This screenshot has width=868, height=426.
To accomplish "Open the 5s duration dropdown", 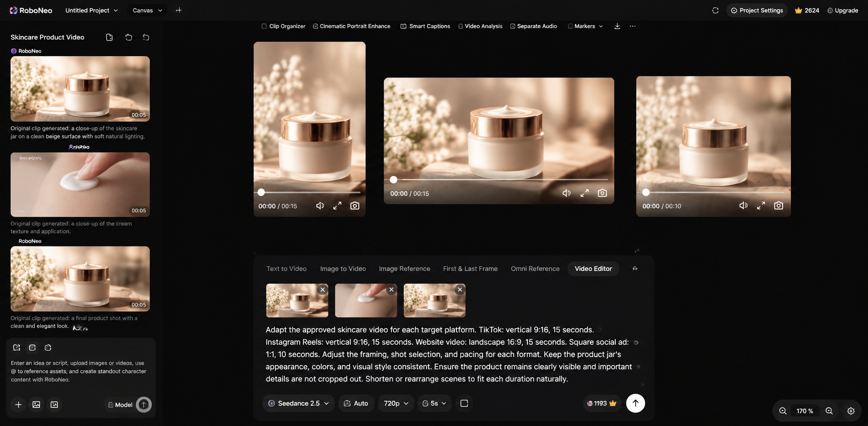I will coord(434,403).
